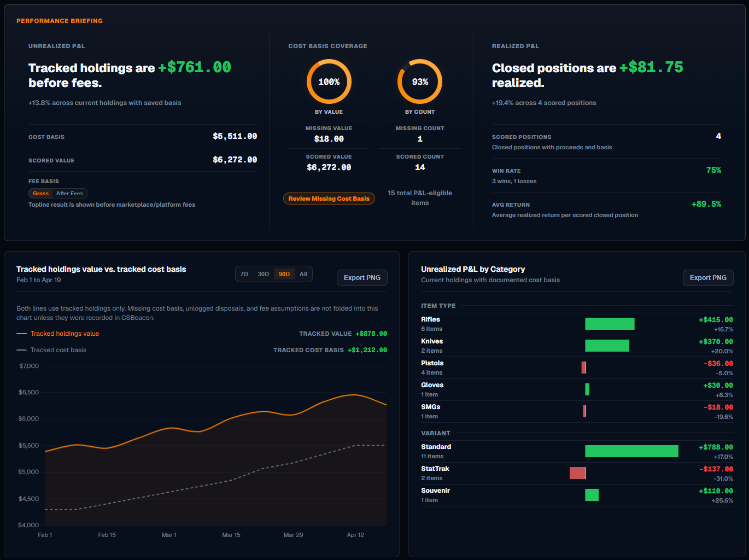
Task: Click the SMGs category label
Action: [431, 407]
